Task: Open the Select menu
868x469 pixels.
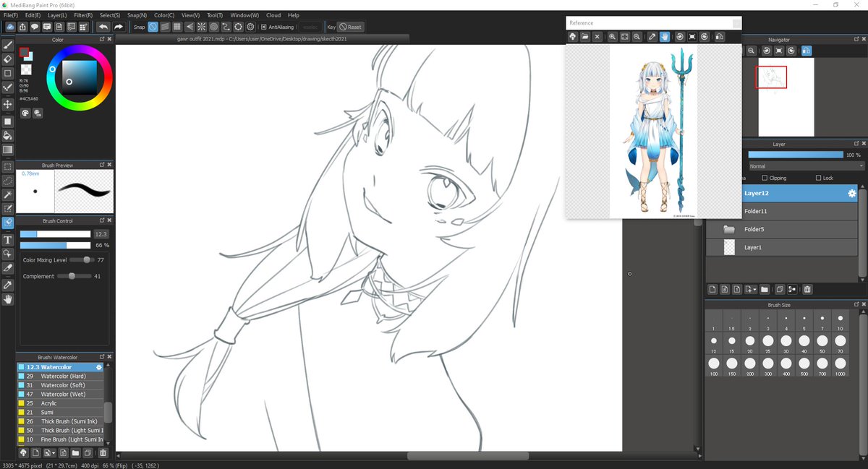Action: tap(110, 15)
